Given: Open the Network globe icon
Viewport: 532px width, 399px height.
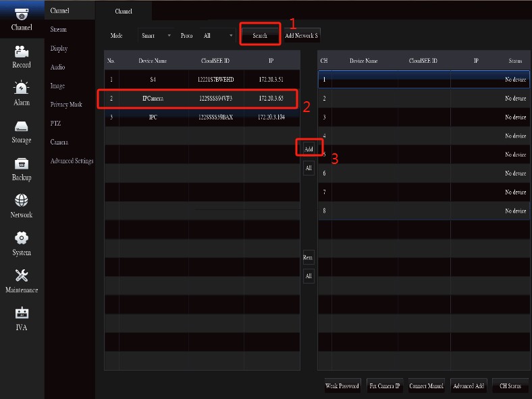Looking at the screenshot, I should point(22,201).
